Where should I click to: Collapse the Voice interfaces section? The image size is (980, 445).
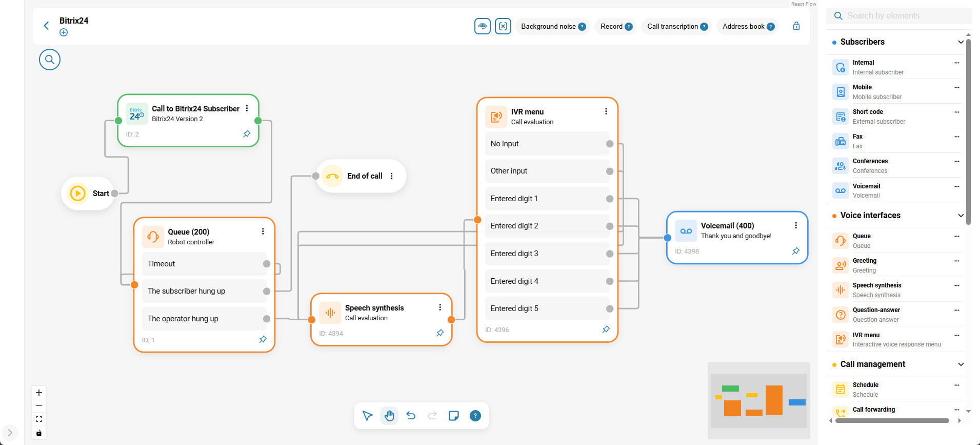(961, 216)
